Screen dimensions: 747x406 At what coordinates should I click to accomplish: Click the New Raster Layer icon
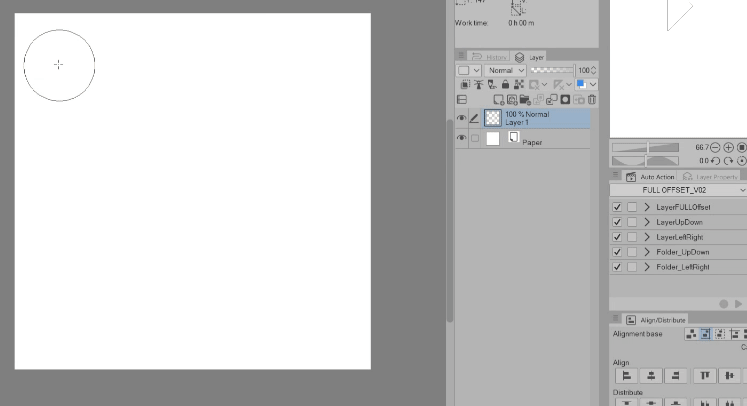click(x=498, y=100)
